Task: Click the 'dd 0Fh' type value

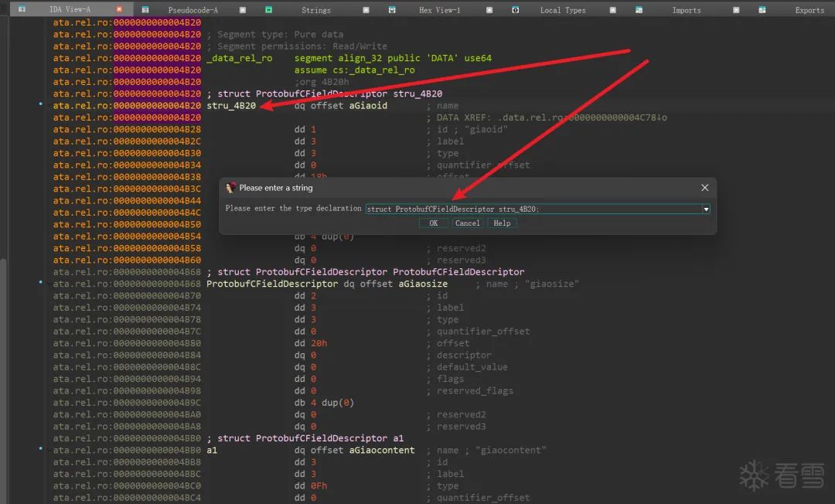Action: click(311, 485)
